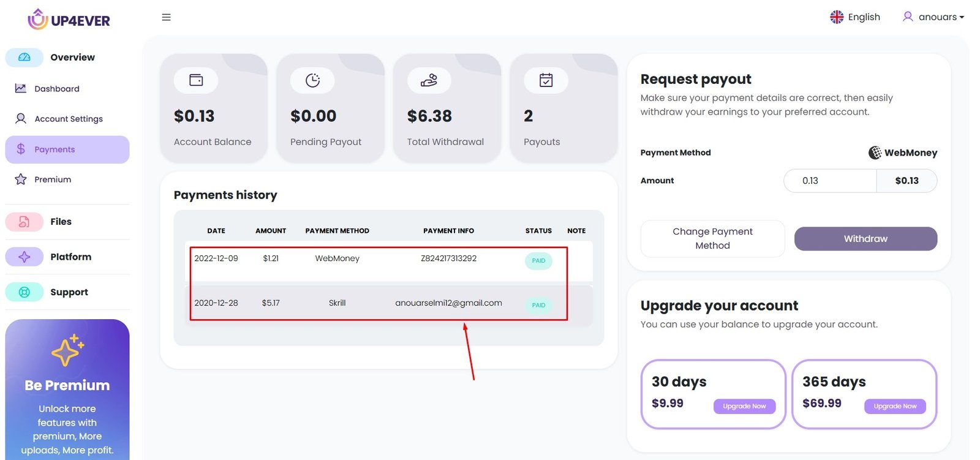Click Change Payment Method button
This screenshot has height=460, width=980.
pos(712,239)
